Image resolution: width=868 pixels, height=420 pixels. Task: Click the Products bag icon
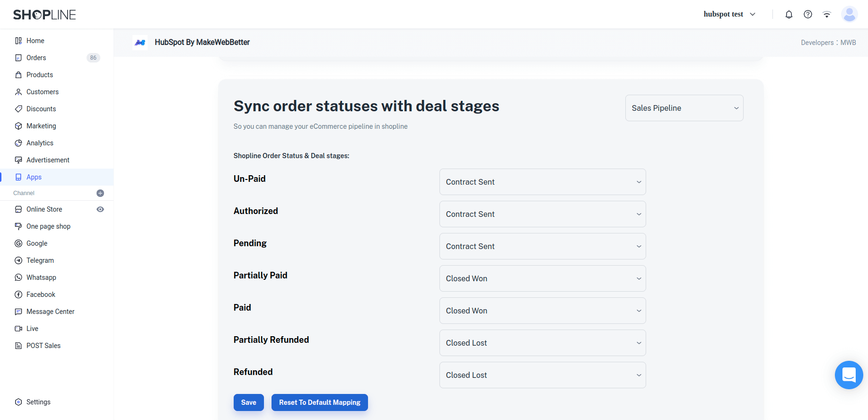coord(18,75)
